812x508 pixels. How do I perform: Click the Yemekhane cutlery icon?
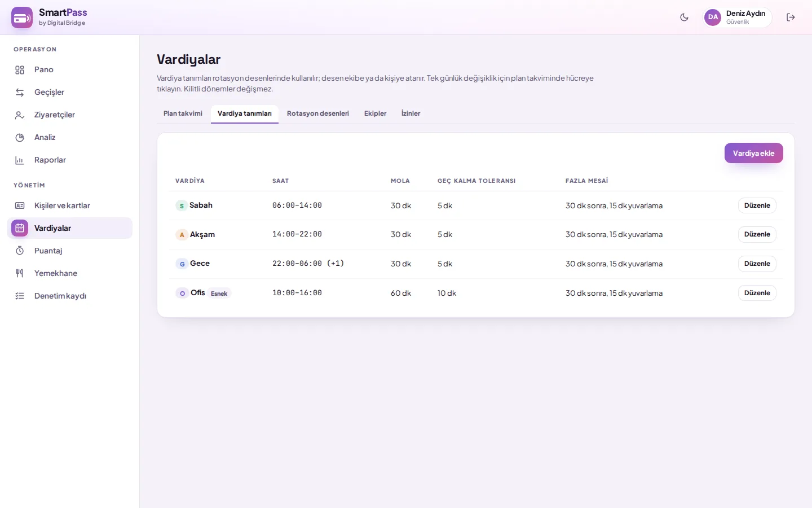pos(20,273)
